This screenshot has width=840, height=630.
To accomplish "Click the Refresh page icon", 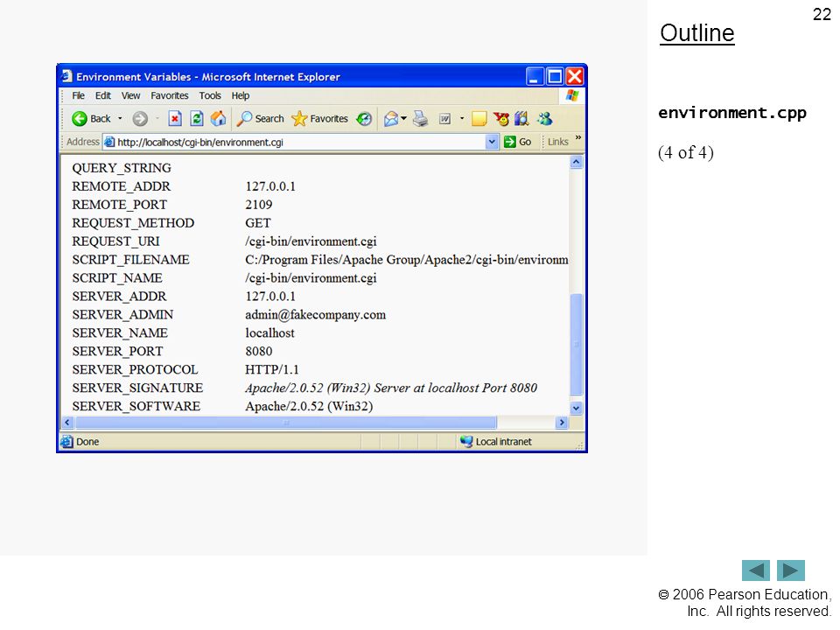I will pyautogui.click(x=197, y=118).
